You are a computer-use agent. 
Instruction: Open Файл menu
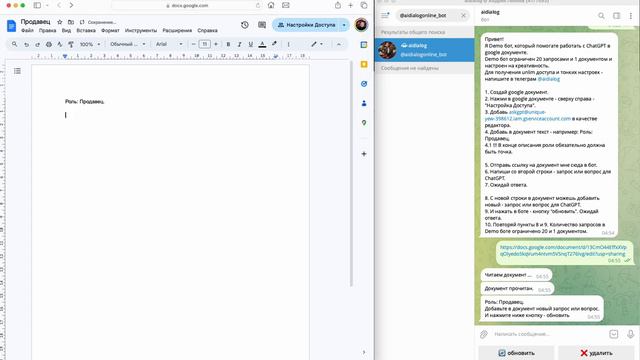pyautogui.click(x=27, y=31)
